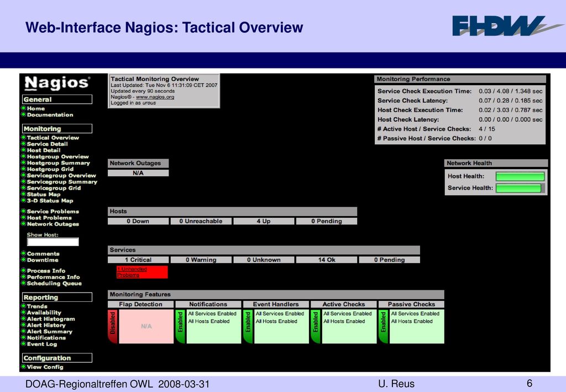566x392 pixels.
Task: Open Hostgroup Overview
Action: pyautogui.click(x=57, y=156)
